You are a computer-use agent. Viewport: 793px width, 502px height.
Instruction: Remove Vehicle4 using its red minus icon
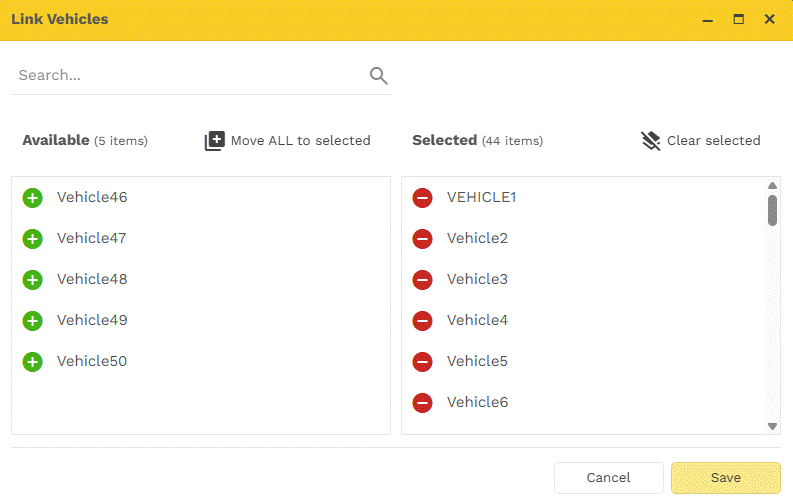(x=422, y=321)
